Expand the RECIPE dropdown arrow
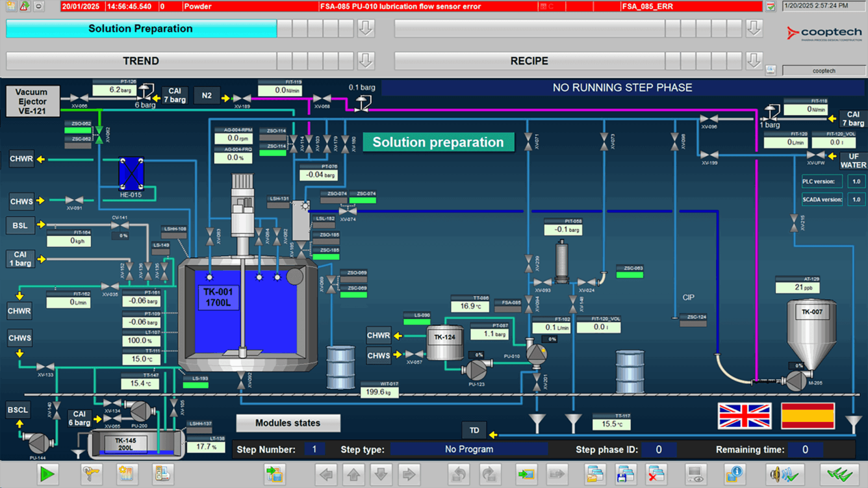This screenshot has height=488, width=868. [754, 61]
